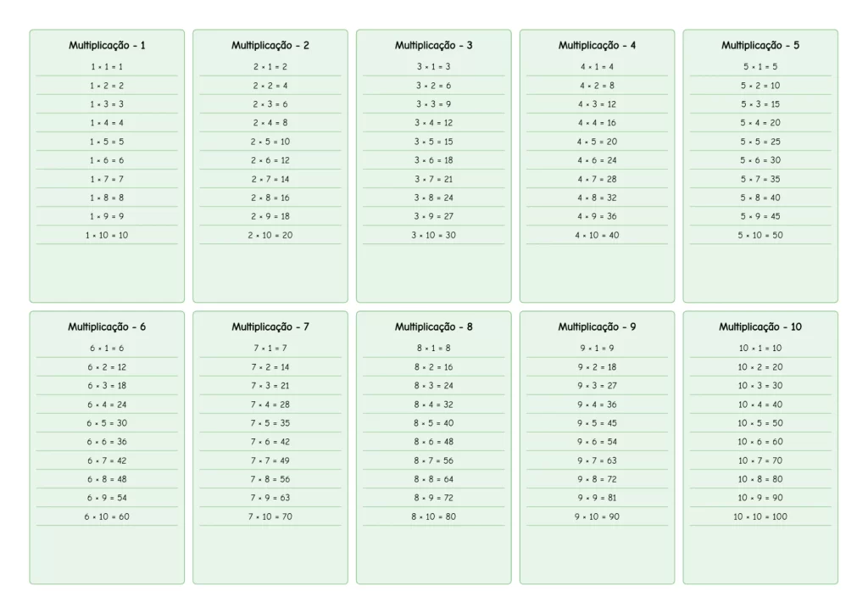Click the "Multiplicação - 1" card title
This screenshot has height=614, width=868.
coord(107,46)
